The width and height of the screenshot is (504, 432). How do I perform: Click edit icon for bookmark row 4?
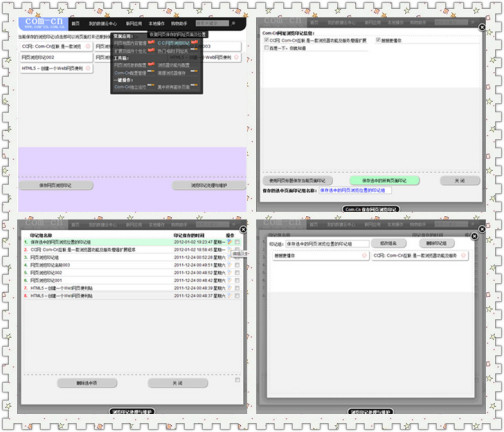(230, 265)
